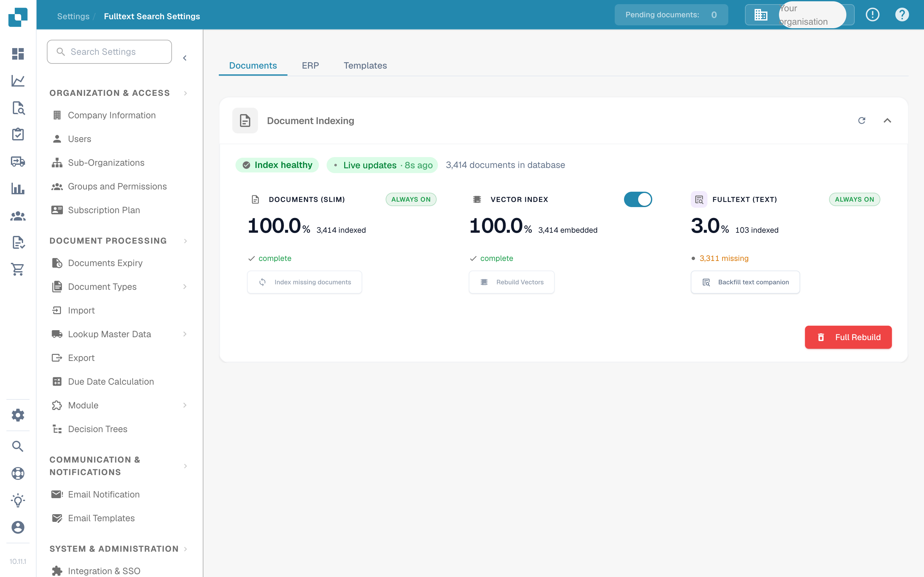Open the help question mark icon
This screenshot has width=924, height=577.
point(902,15)
